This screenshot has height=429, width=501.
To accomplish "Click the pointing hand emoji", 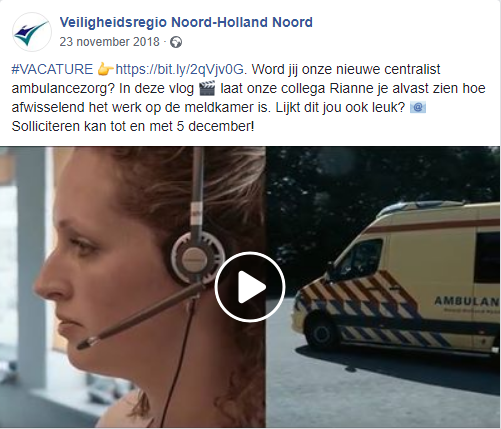I will pyautogui.click(x=105, y=70).
